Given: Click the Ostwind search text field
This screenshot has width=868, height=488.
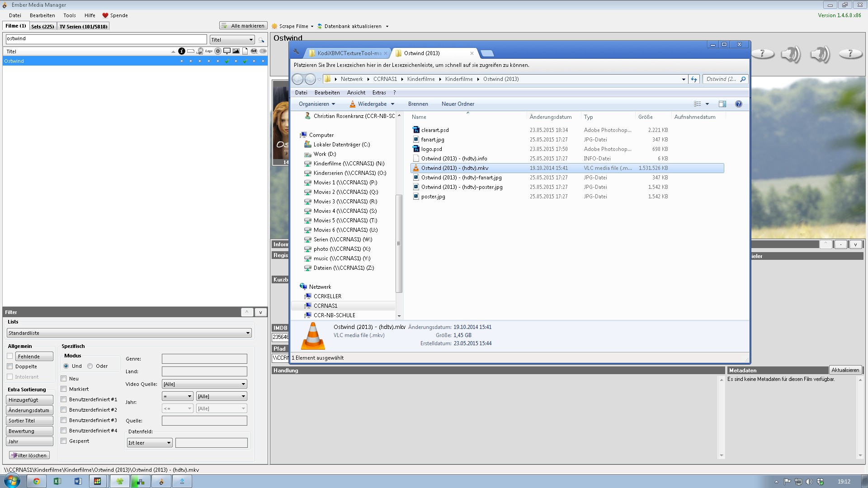Looking at the screenshot, I should click(x=106, y=39).
